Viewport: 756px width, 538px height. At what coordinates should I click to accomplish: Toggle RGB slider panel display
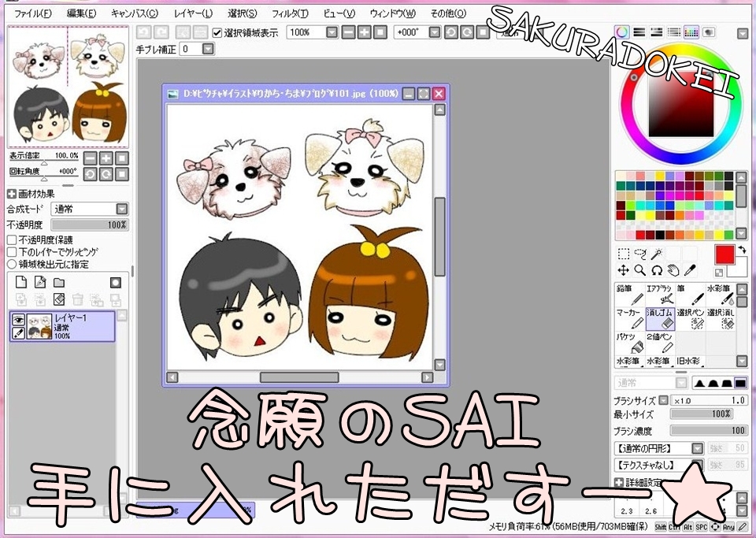(639, 32)
